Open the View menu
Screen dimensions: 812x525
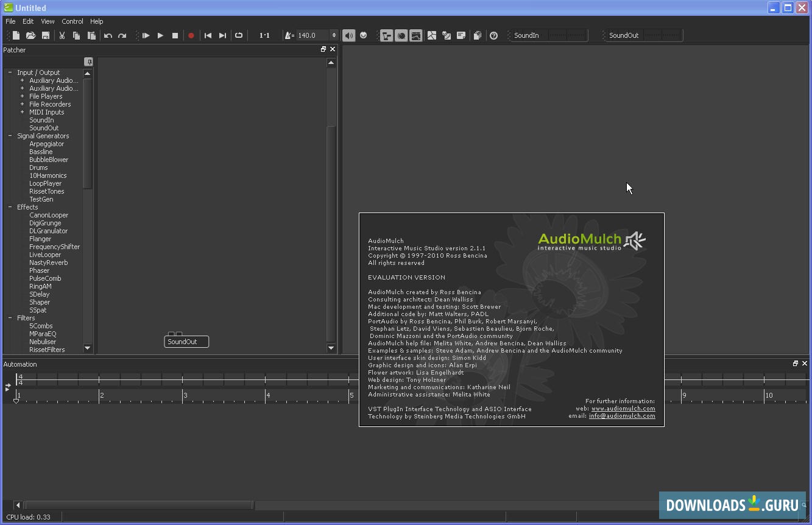(48, 21)
